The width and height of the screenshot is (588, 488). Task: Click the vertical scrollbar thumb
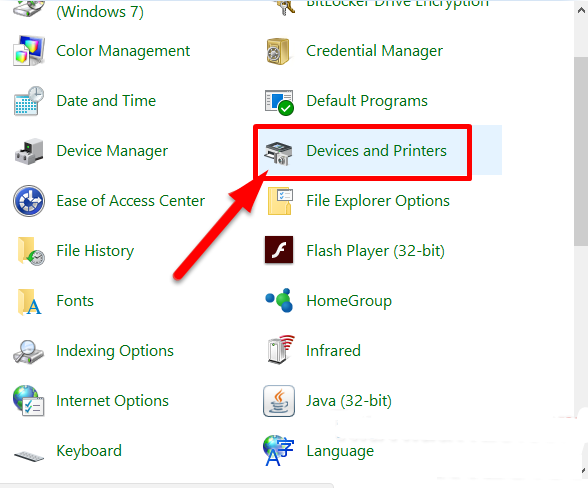[x=581, y=152]
